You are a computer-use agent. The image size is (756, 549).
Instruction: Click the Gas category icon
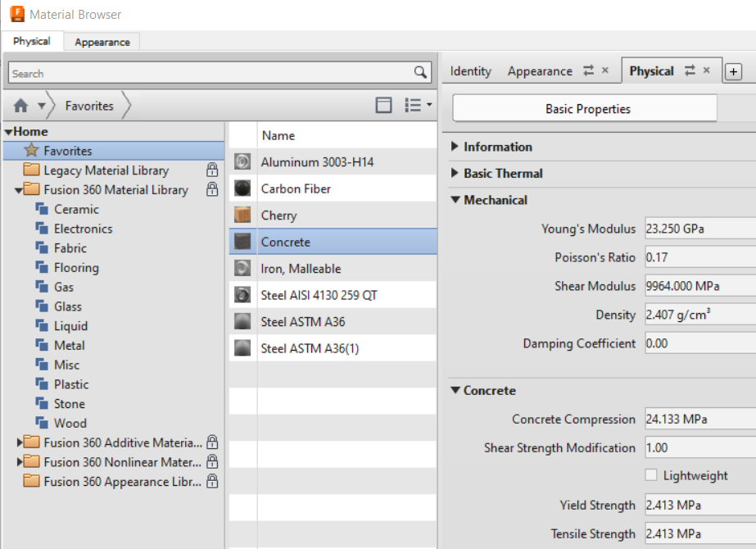(x=42, y=287)
